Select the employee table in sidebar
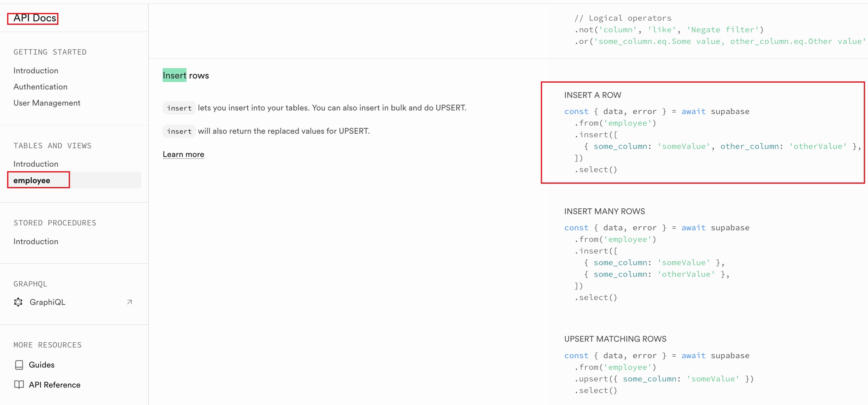 pos(32,181)
